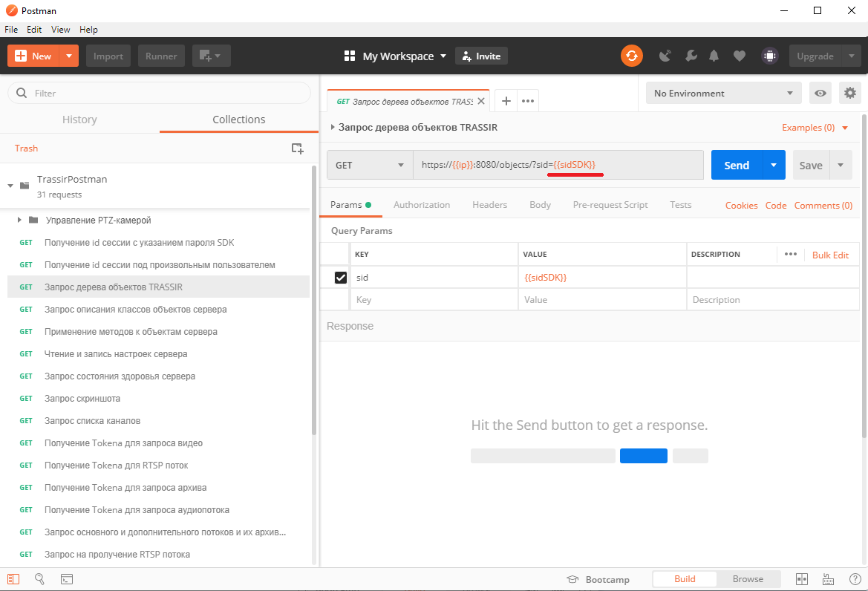
Task: Open the Help menu
Action: pos(88,30)
